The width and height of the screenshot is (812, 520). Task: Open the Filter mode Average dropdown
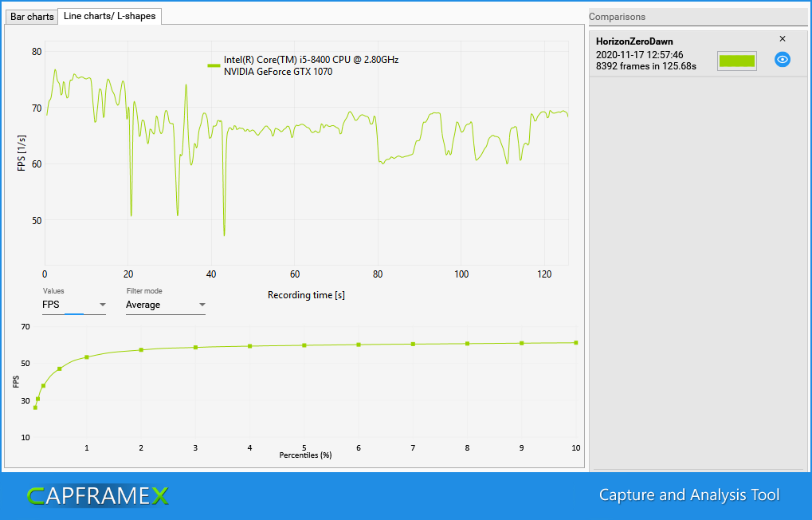coord(166,305)
